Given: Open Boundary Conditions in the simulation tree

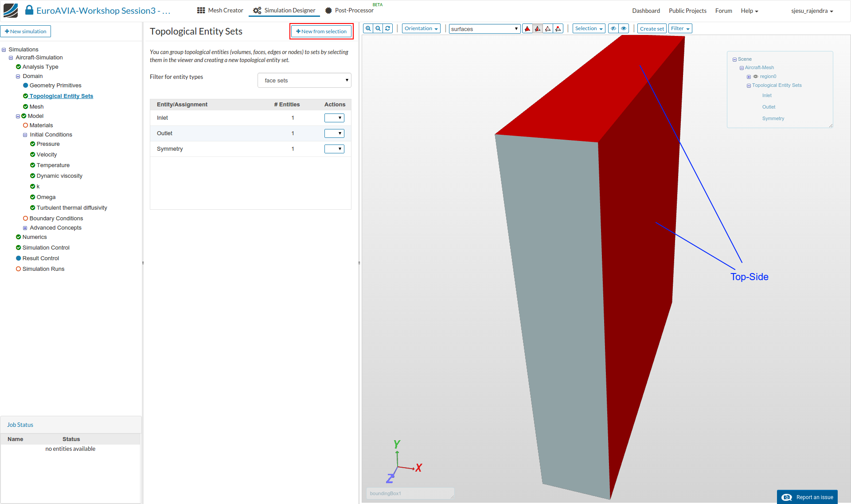Looking at the screenshot, I should [x=56, y=219].
